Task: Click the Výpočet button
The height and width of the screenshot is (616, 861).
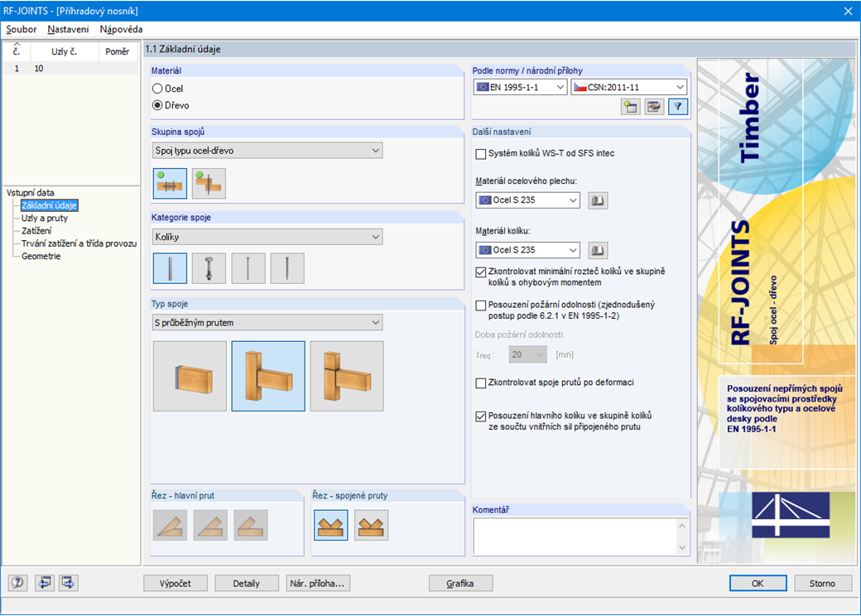Action: click(176, 583)
